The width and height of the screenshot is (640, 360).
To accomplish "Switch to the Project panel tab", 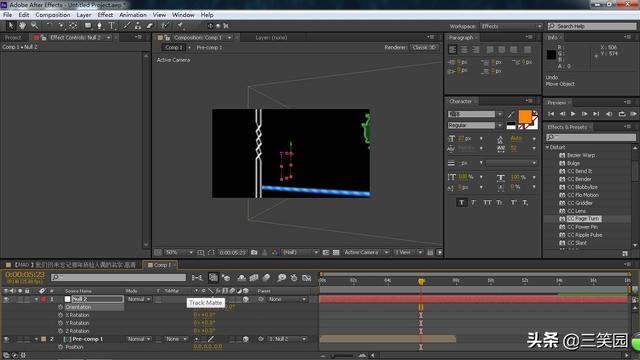I will [13, 38].
